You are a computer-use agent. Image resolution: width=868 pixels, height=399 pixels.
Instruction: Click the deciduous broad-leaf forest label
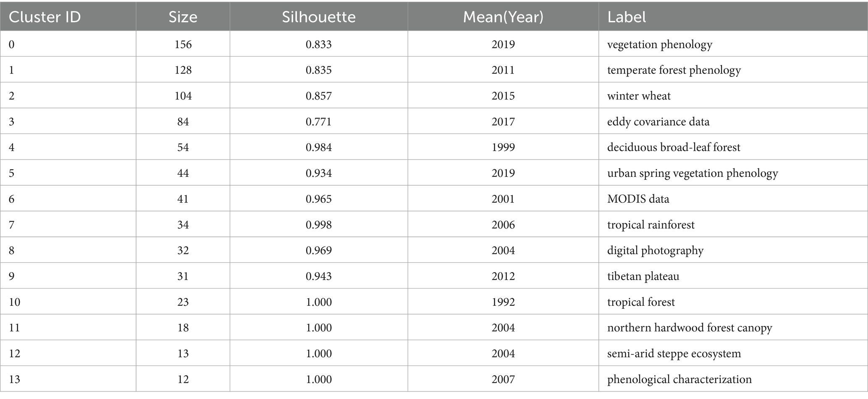[x=674, y=147]
